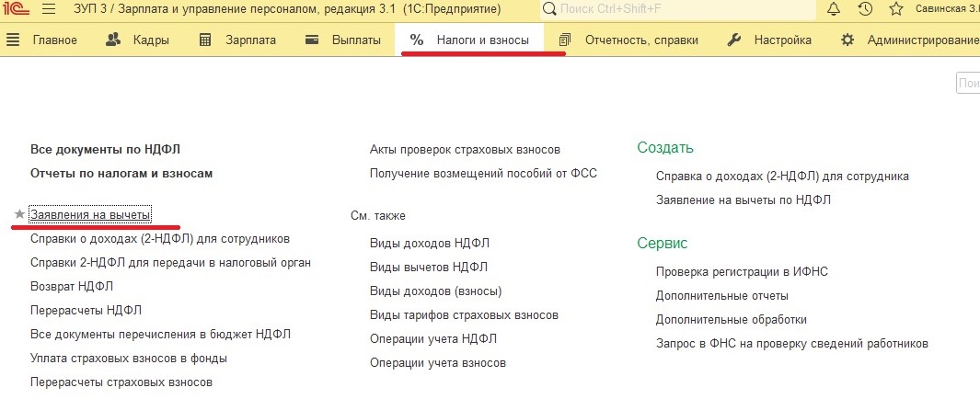Click the См. также heading
980x399 pixels.
pyautogui.click(x=378, y=216)
